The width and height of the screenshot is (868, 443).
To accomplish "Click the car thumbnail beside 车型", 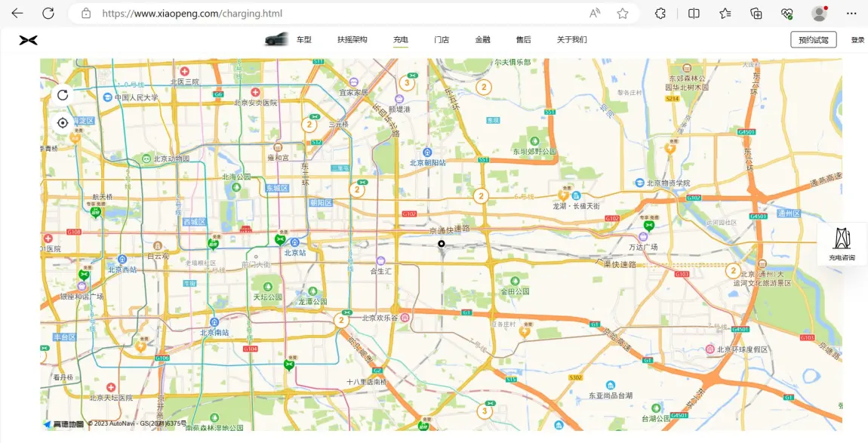I will pos(277,39).
